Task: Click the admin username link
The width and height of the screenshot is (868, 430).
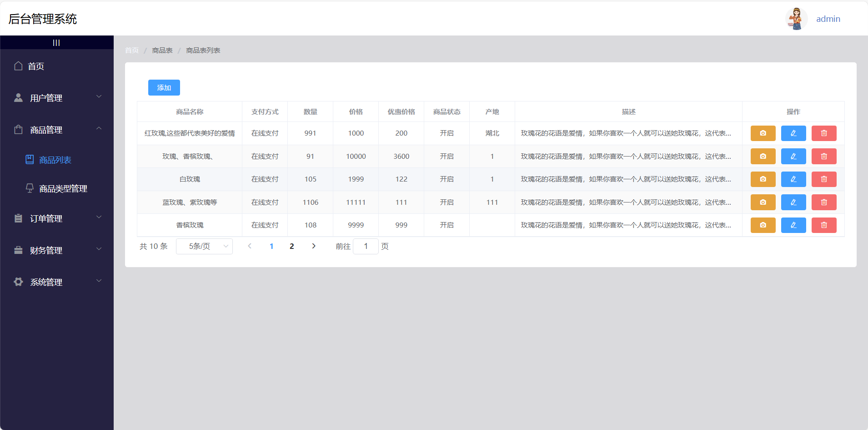Action: pyautogui.click(x=828, y=19)
